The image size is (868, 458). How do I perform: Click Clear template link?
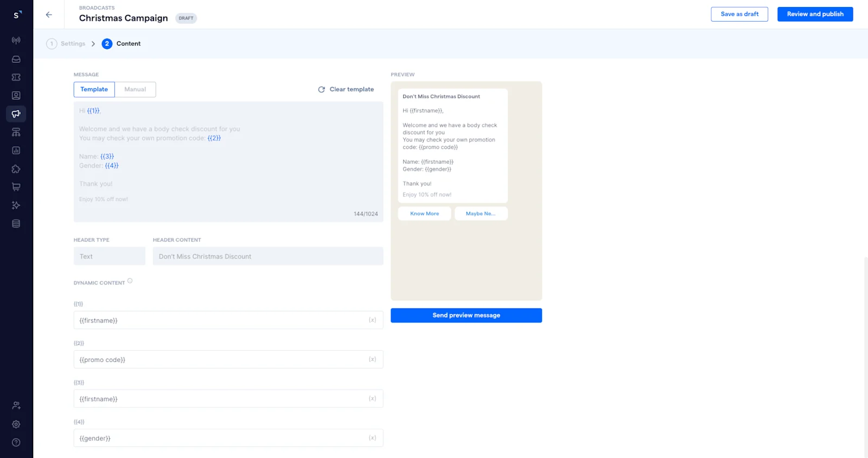click(352, 89)
